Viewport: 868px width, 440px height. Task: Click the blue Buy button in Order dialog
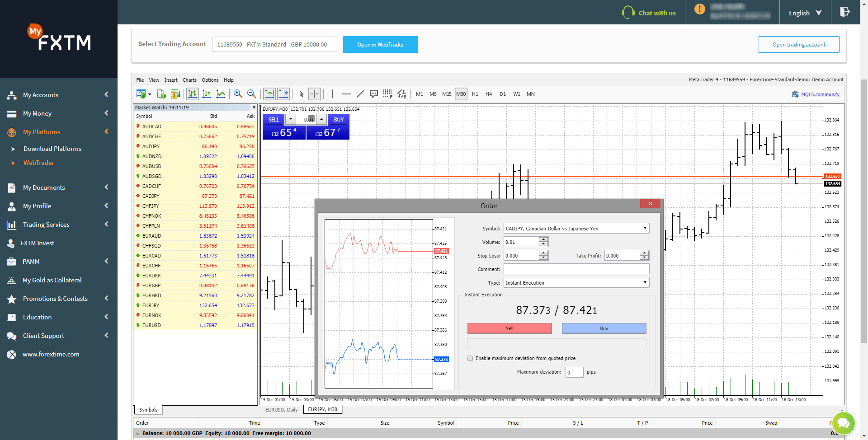(604, 328)
